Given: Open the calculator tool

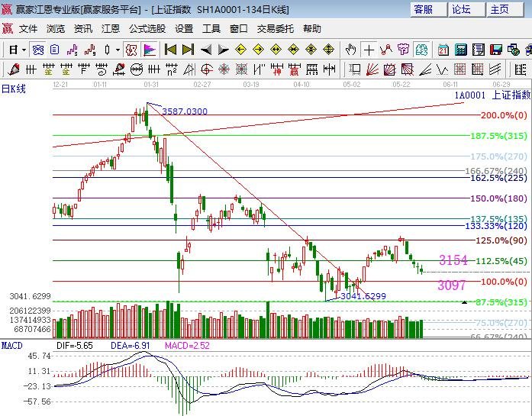Looking at the screenshot, I should click(x=460, y=50).
